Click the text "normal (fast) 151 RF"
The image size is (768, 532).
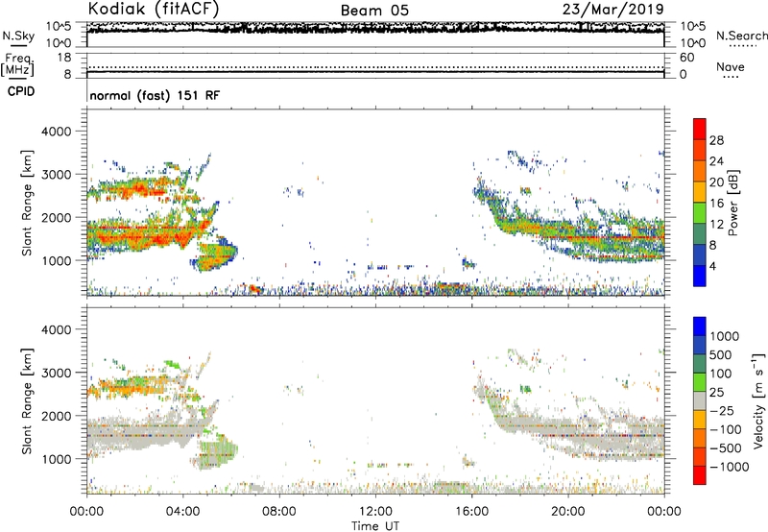click(155, 95)
